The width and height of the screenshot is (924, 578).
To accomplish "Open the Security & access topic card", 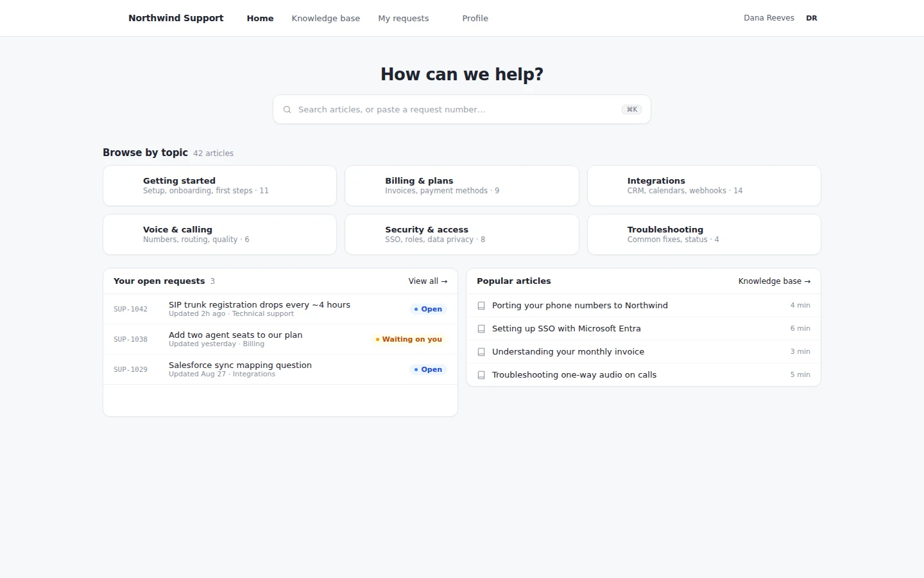I will (x=462, y=234).
